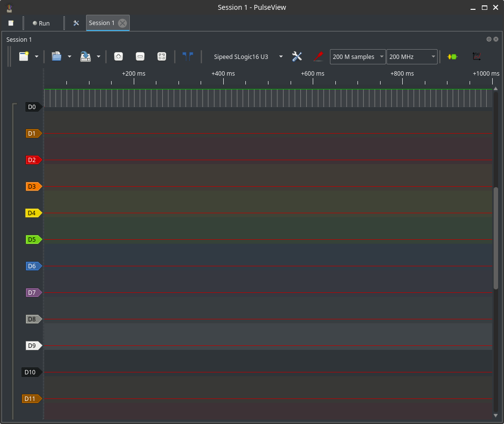504x424 pixels.
Task: Click the open file folder icon
Action: [57, 57]
